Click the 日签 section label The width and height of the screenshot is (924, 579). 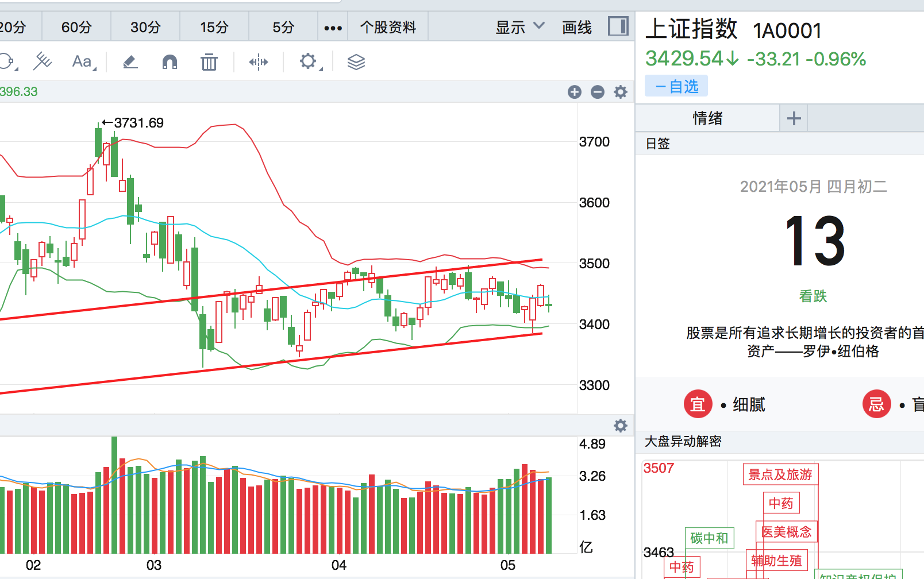tap(658, 144)
